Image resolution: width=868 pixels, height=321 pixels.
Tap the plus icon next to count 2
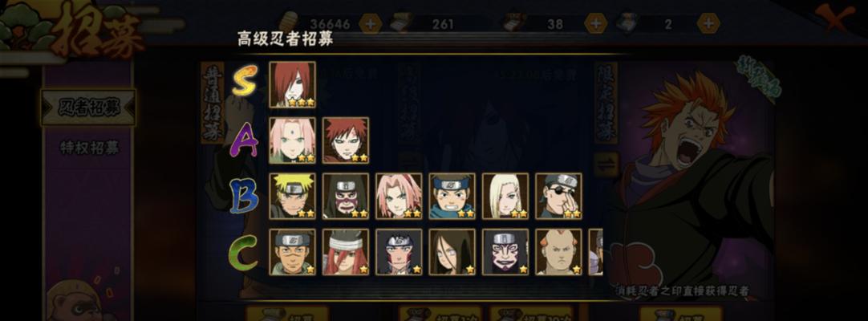tap(708, 24)
